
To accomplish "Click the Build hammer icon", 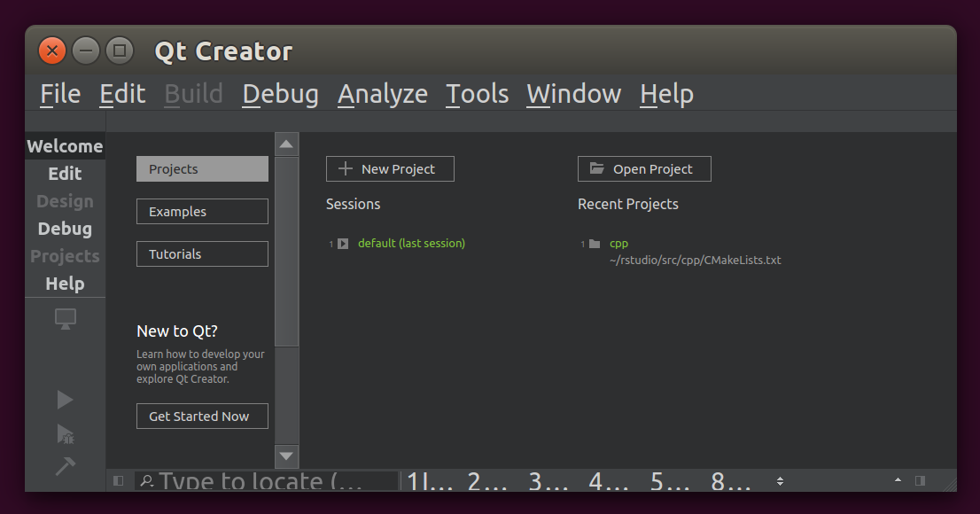I will point(66,466).
